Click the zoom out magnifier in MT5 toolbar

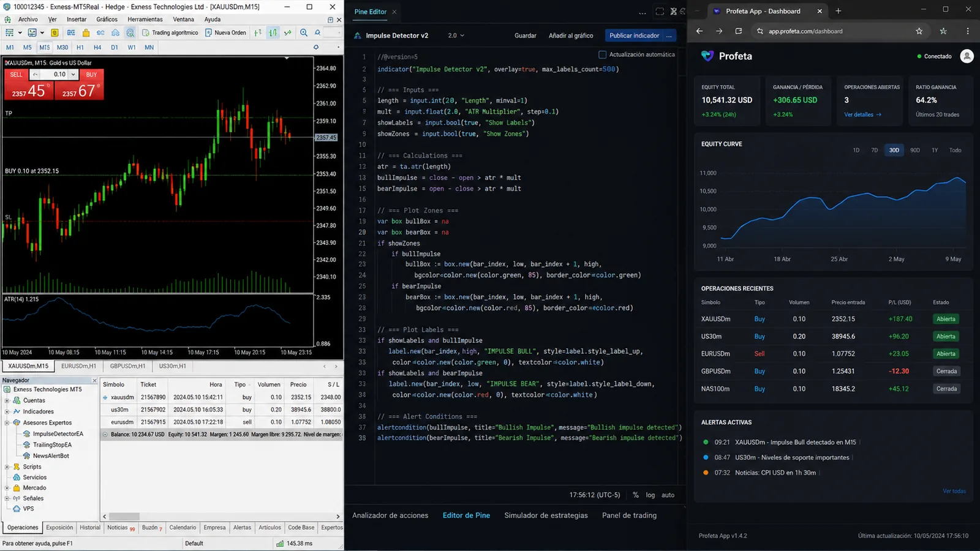coord(317,32)
